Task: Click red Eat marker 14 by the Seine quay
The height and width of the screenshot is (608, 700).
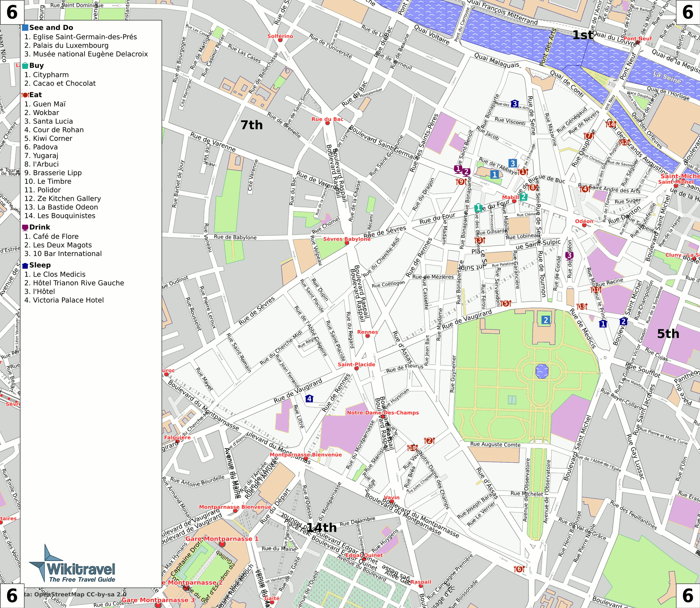Action: (611, 124)
